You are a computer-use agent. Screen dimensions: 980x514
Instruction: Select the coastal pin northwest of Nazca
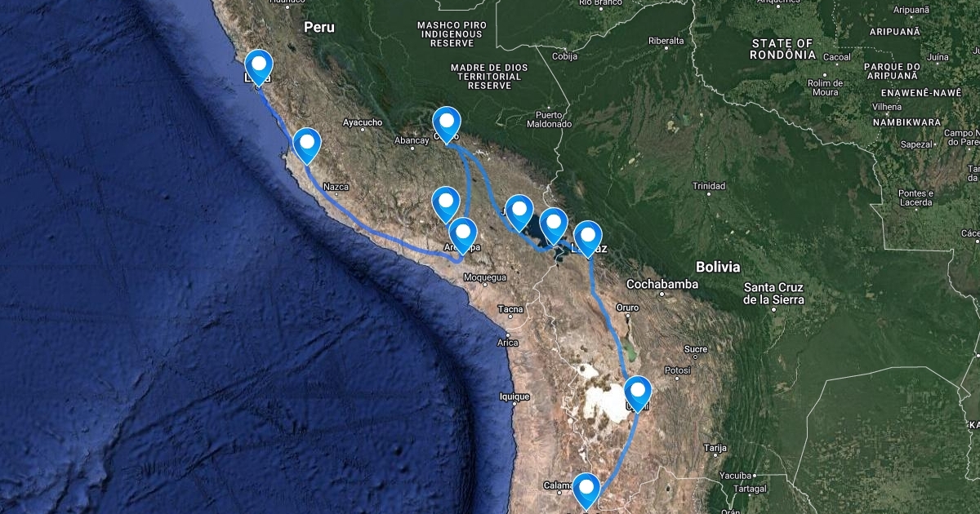coord(307,145)
